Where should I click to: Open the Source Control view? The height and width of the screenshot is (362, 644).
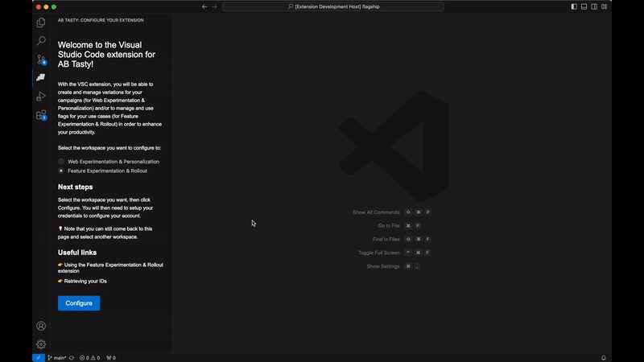point(41,60)
